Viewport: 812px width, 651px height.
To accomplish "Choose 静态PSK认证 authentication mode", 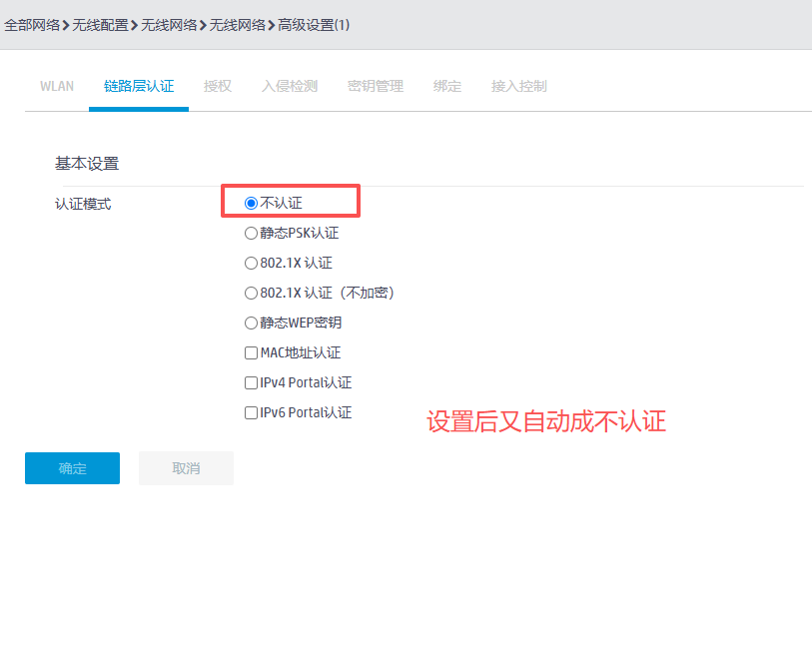I will [252, 234].
